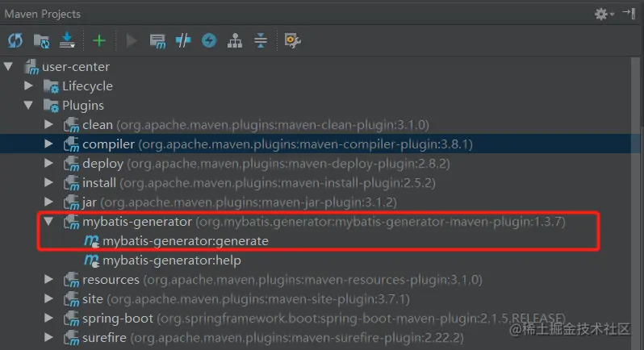The image size is (644, 350).
Task: Open Maven settings wrench icon
Action: click(292, 40)
